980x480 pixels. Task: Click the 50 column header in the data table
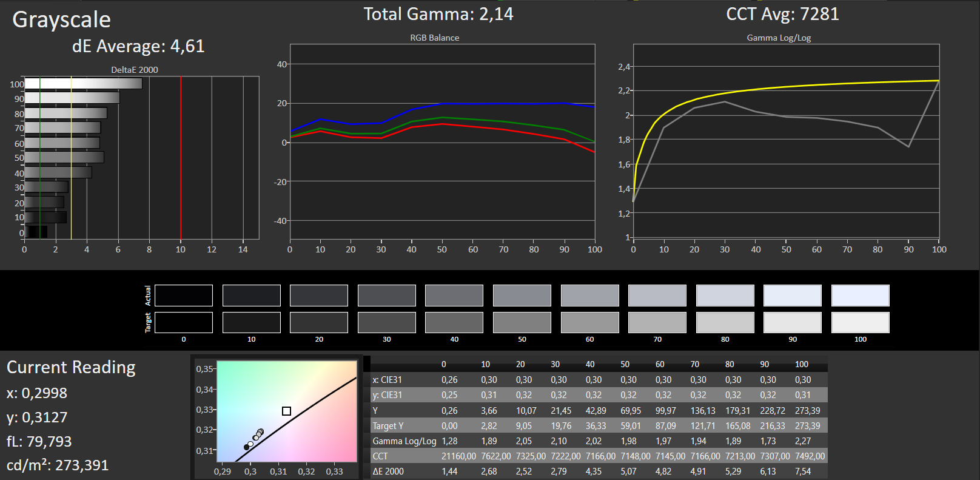pyautogui.click(x=625, y=364)
